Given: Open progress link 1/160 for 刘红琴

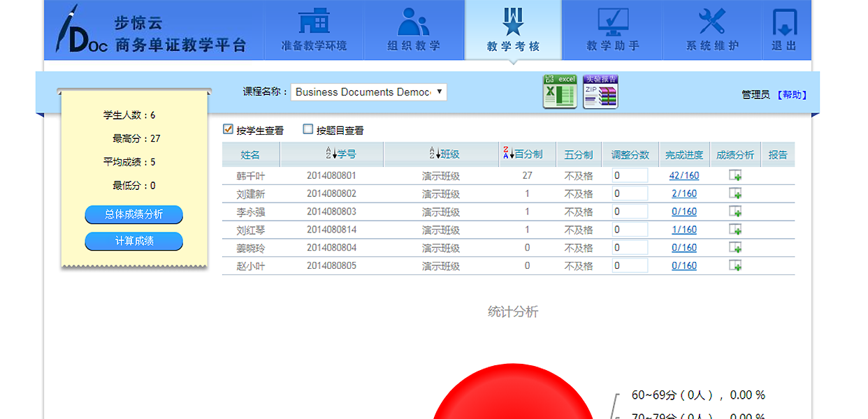Looking at the screenshot, I should 684,230.
